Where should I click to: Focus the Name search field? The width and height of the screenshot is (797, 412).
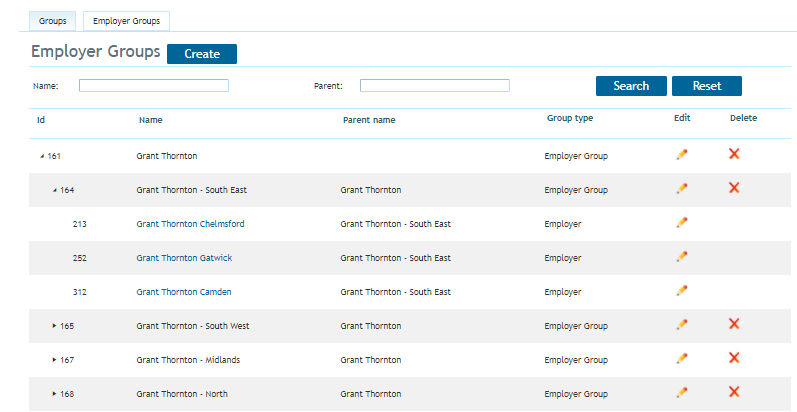point(154,85)
